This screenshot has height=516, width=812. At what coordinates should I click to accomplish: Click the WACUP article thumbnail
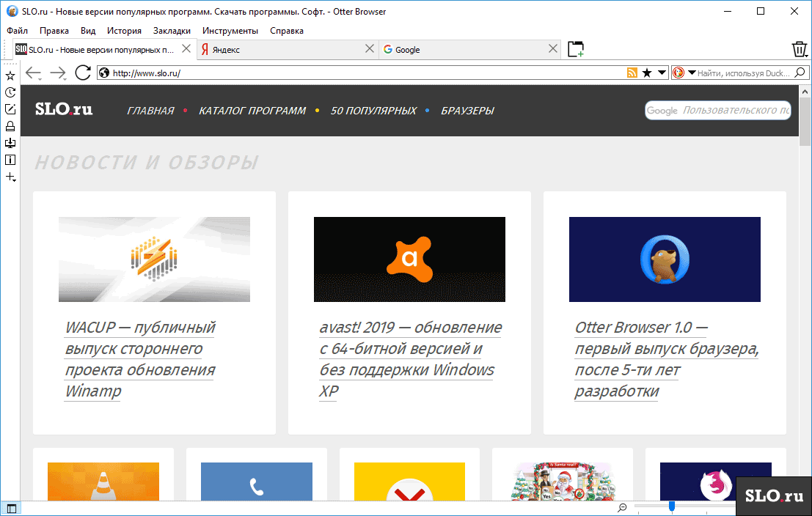point(154,259)
